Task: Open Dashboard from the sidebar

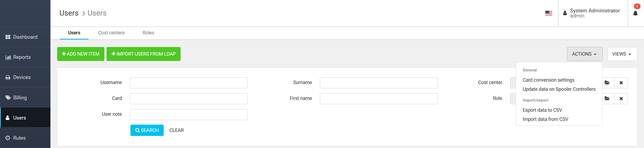Action: 25,37
